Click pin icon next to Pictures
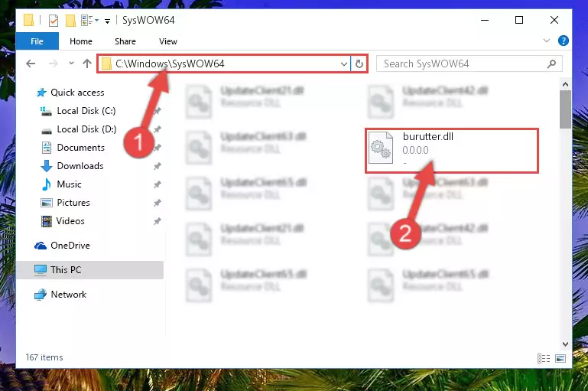 [157, 203]
